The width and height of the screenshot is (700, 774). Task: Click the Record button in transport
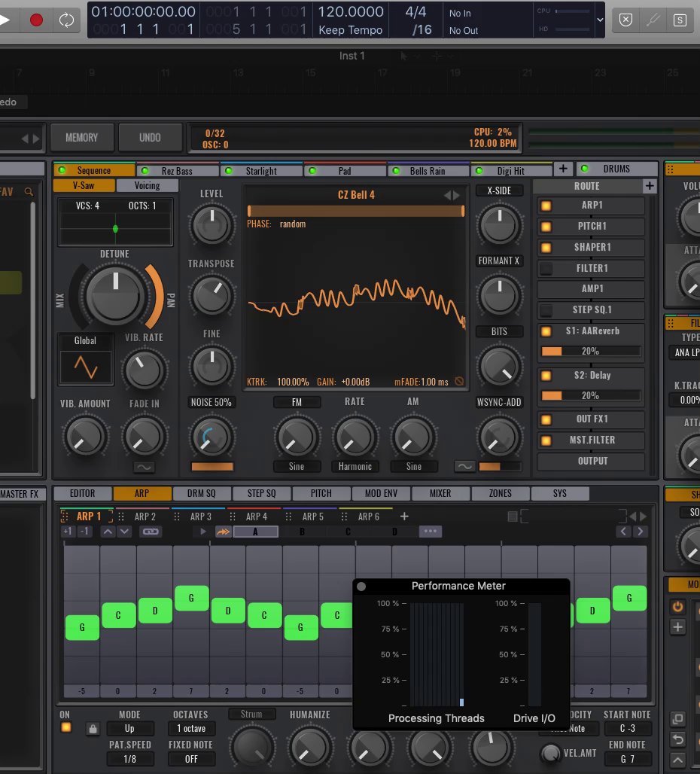36,20
